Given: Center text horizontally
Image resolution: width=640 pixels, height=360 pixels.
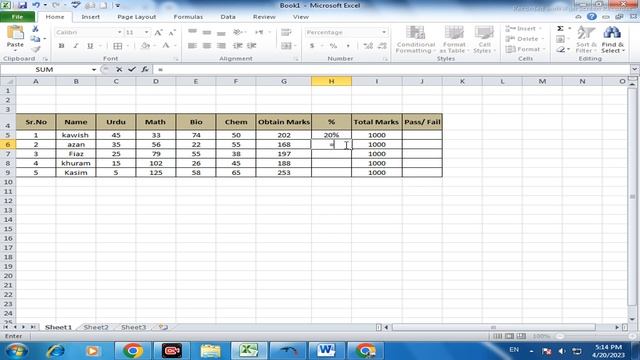Looking at the screenshot, I should click(207, 46).
